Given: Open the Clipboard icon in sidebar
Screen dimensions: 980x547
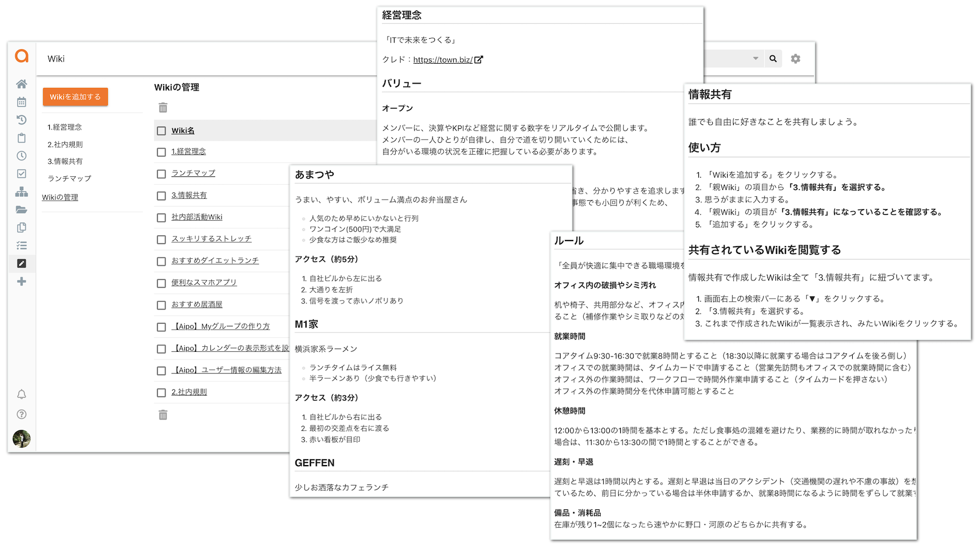Looking at the screenshot, I should (22, 138).
